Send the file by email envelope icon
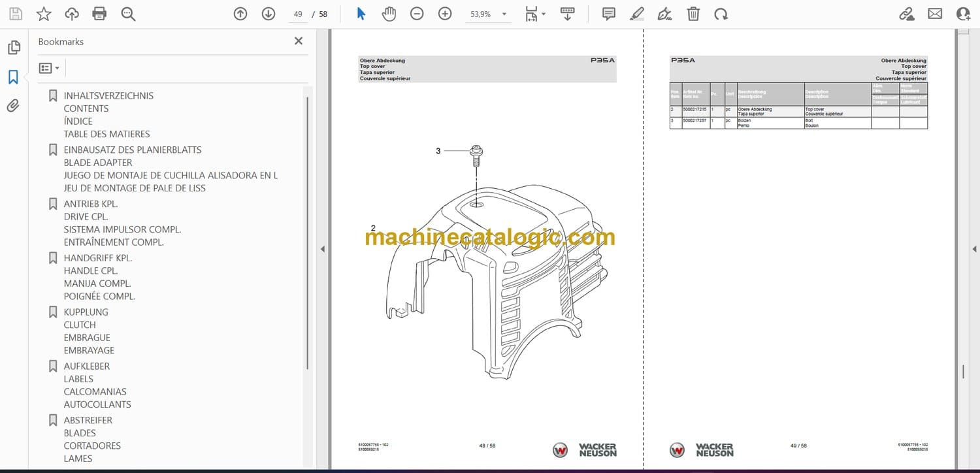Viewport: 980px width, 473px height. point(935,14)
